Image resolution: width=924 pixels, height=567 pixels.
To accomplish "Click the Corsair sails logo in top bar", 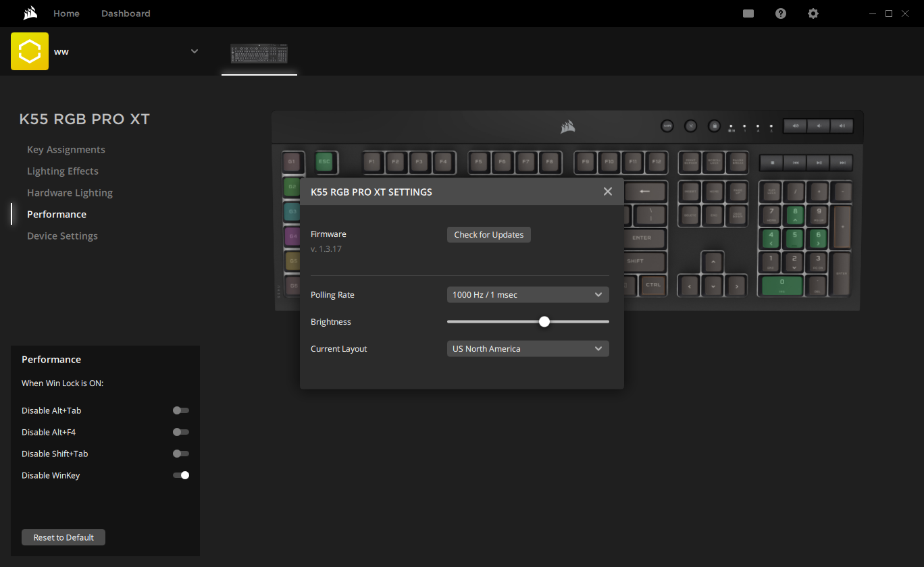I will point(30,13).
